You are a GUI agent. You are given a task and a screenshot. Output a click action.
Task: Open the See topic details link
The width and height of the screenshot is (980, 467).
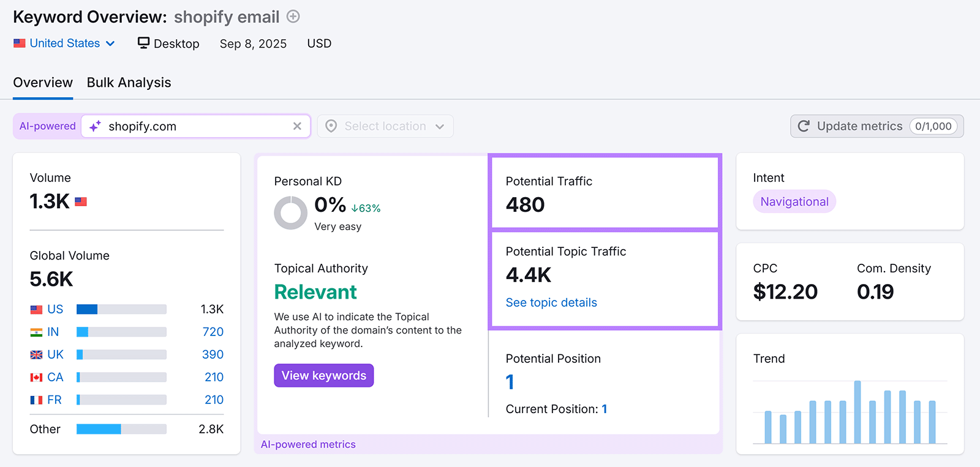click(551, 302)
